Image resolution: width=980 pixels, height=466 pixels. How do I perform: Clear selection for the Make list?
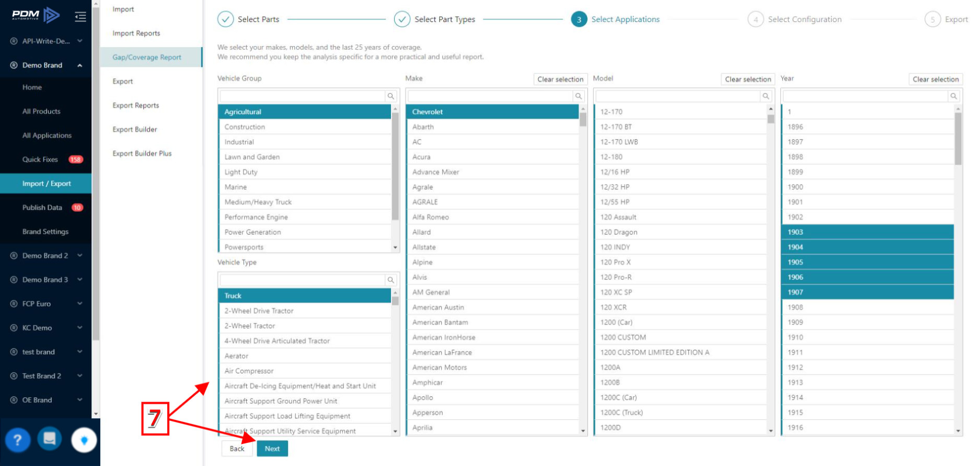coord(560,79)
